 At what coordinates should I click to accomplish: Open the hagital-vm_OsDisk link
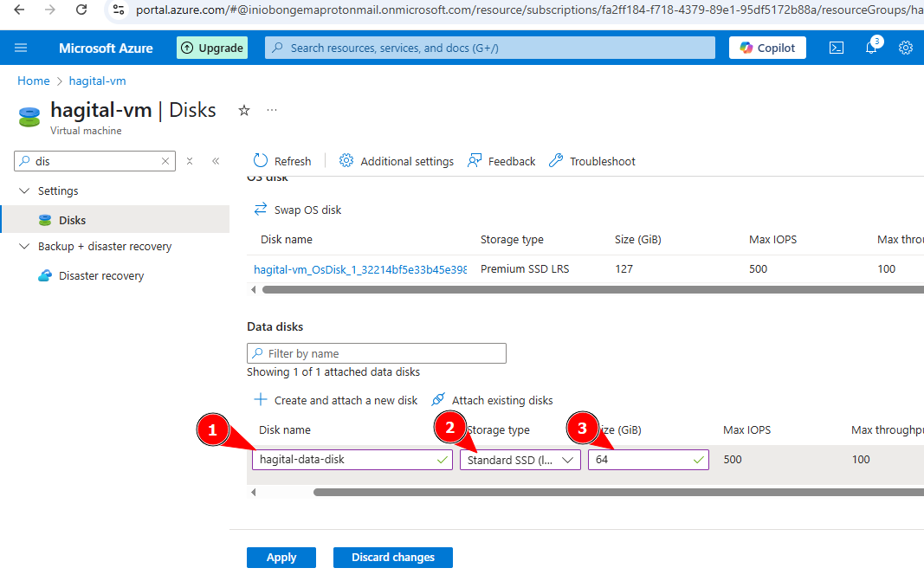coord(360,269)
